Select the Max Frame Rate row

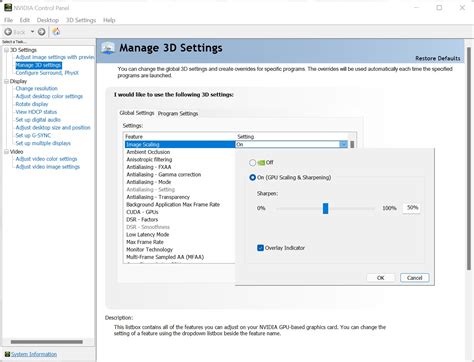[180, 242]
